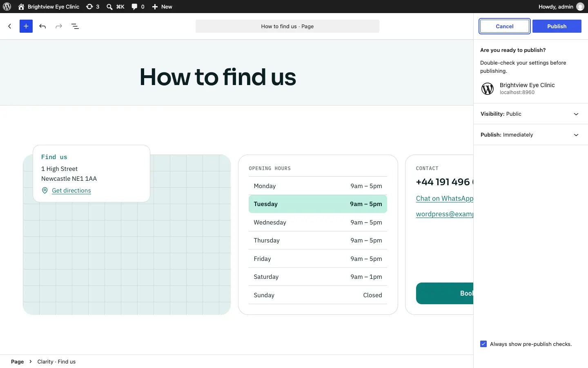
Task: Click the map pin icon beside Get directions
Action: click(45, 191)
